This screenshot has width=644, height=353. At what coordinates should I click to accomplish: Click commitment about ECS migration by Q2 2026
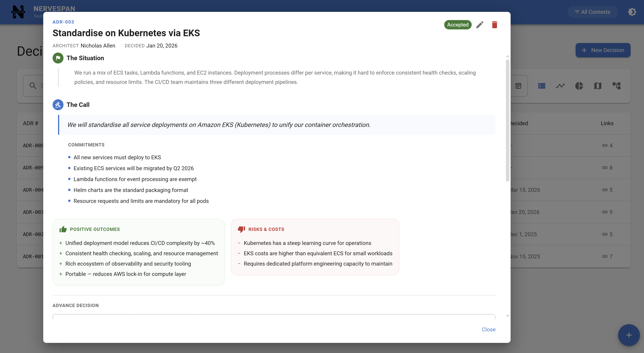(134, 168)
